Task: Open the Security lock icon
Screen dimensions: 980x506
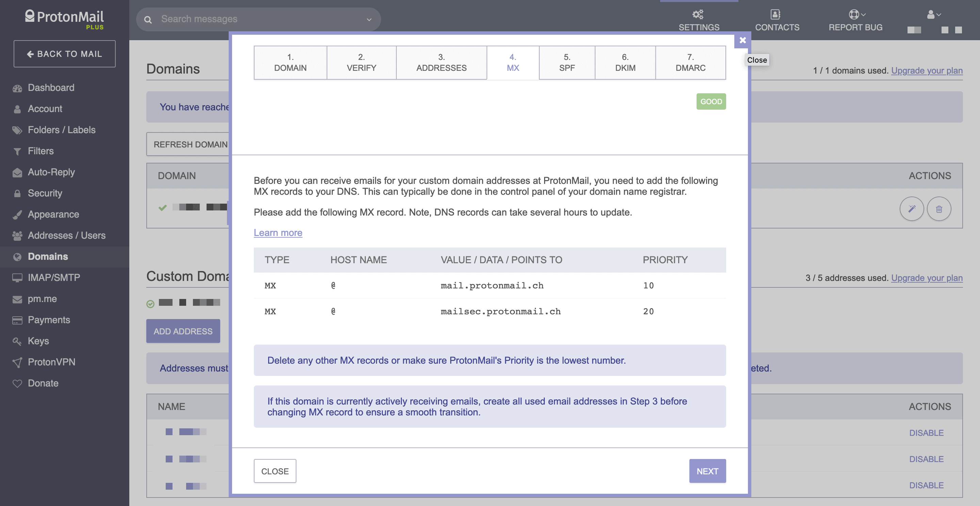Action: [x=17, y=193]
